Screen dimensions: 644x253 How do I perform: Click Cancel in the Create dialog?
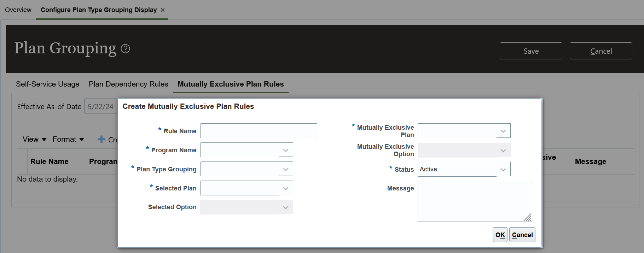pyautogui.click(x=522, y=235)
